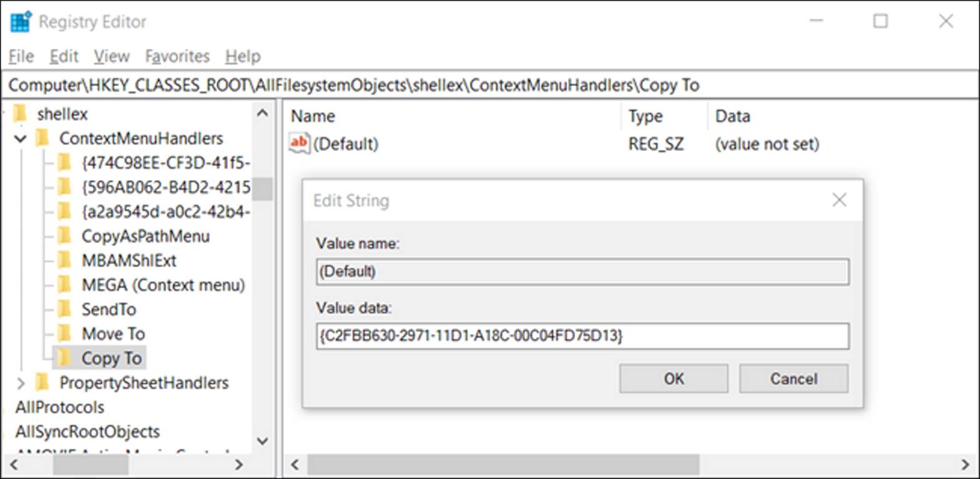
Task: Click the shellex folder icon
Action: tap(21, 114)
